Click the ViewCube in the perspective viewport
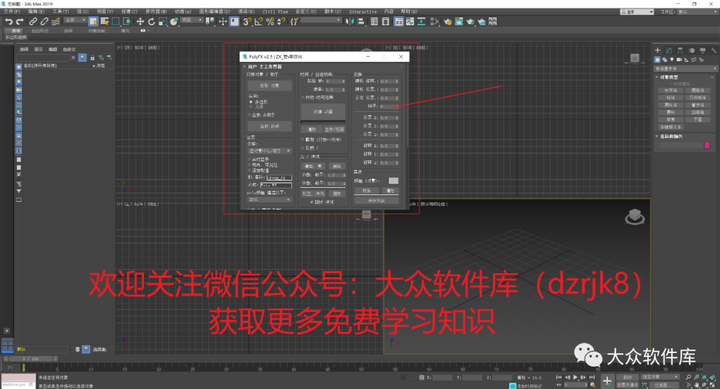This screenshot has width=720, height=389. [635, 216]
